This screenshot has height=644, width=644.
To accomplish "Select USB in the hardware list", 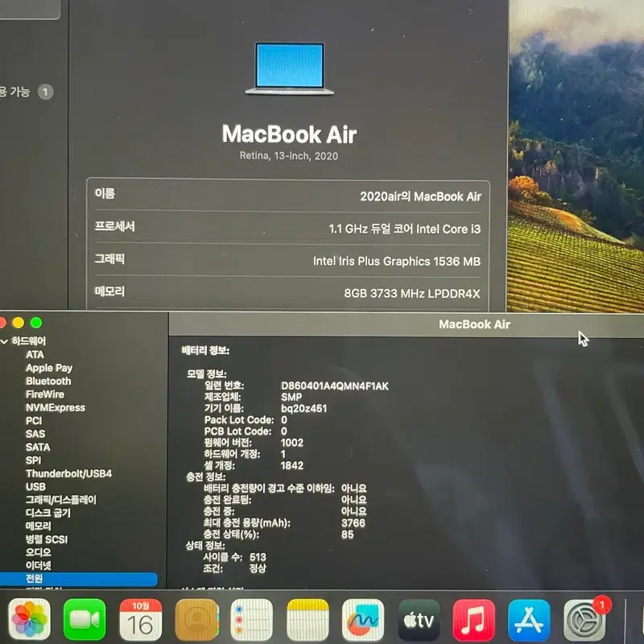I will [x=35, y=487].
